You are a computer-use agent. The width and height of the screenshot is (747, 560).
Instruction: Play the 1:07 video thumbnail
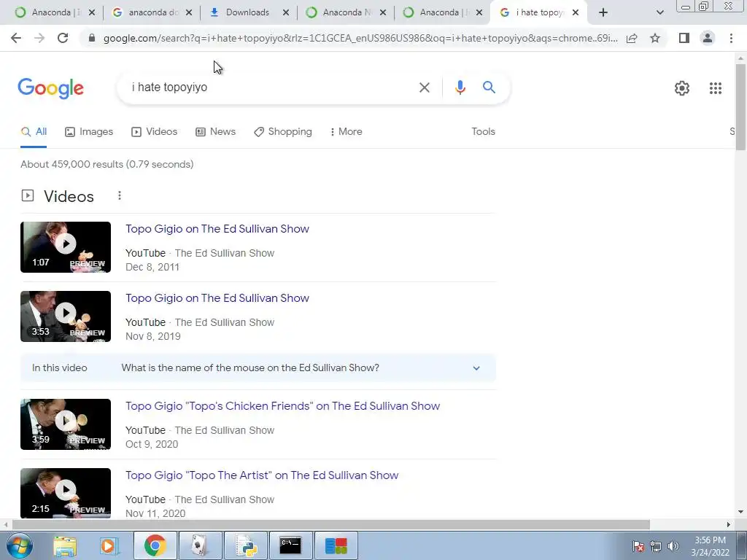point(66,247)
